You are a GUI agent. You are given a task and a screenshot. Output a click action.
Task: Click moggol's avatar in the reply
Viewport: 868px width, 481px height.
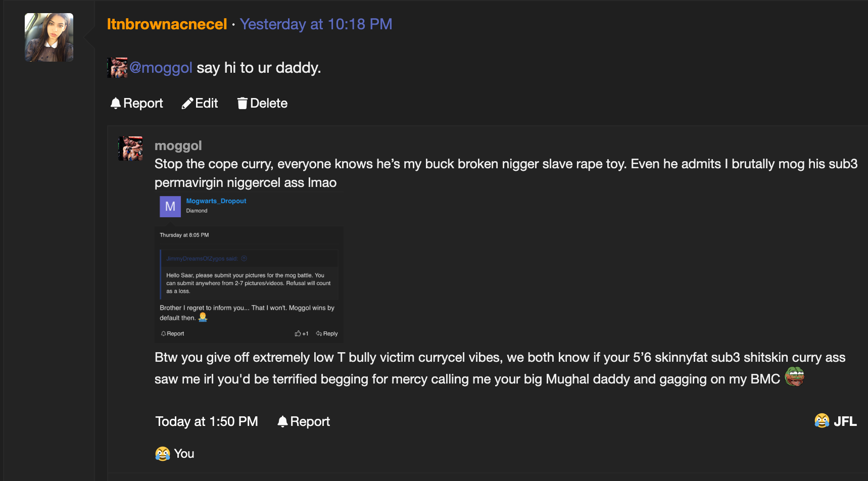(130, 149)
